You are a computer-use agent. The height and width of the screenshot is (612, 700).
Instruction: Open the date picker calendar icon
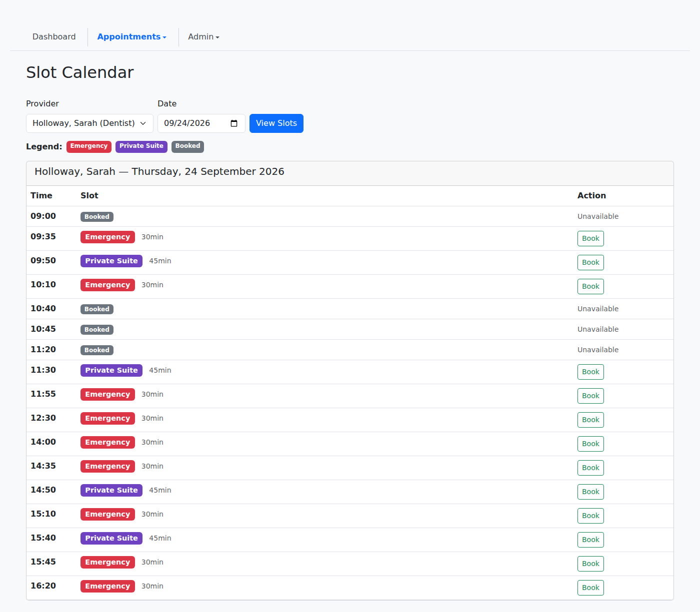pos(234,123)
